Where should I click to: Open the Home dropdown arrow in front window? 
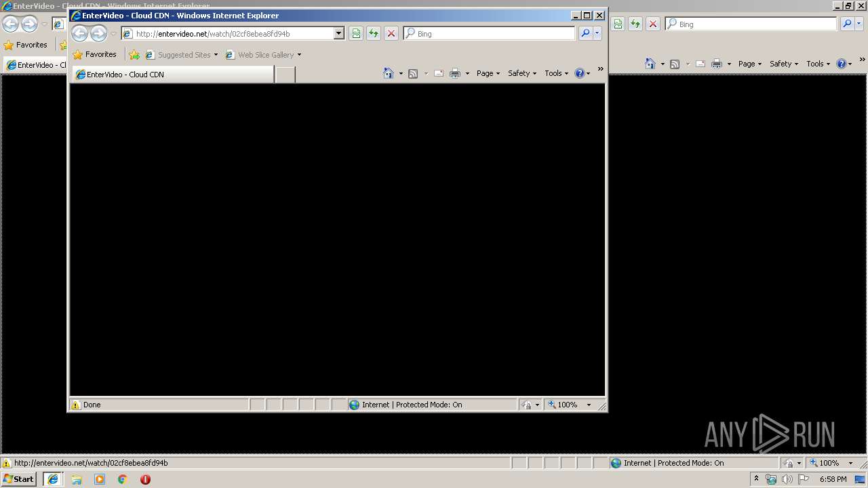[401, 73]
